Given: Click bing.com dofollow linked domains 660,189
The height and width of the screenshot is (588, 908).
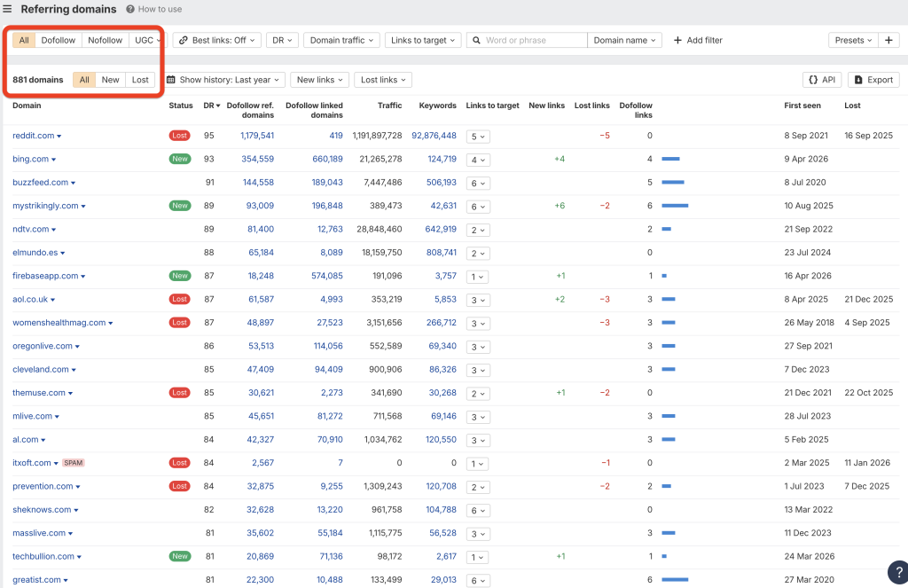Looking at the screenshot, I should point(327,159).
